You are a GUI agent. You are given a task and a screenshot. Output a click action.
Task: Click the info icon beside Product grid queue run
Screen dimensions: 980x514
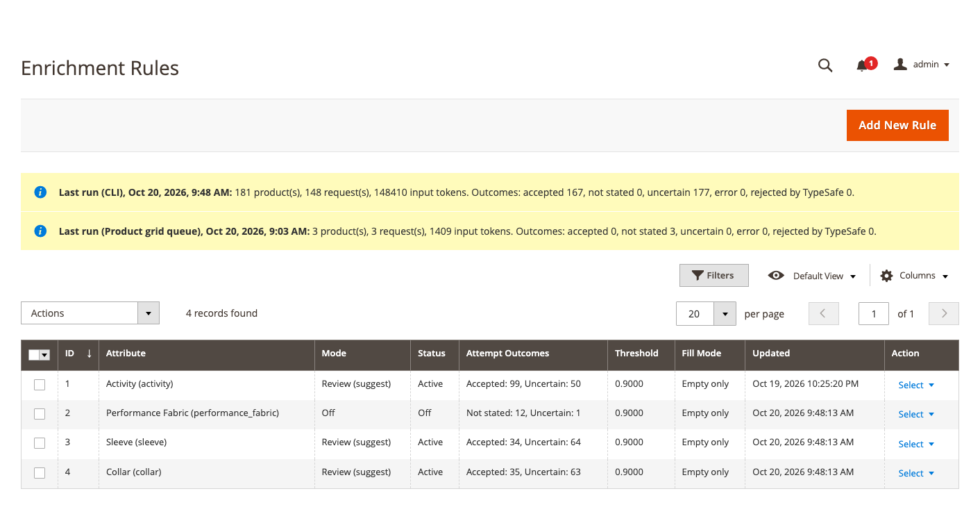point(40,231)
